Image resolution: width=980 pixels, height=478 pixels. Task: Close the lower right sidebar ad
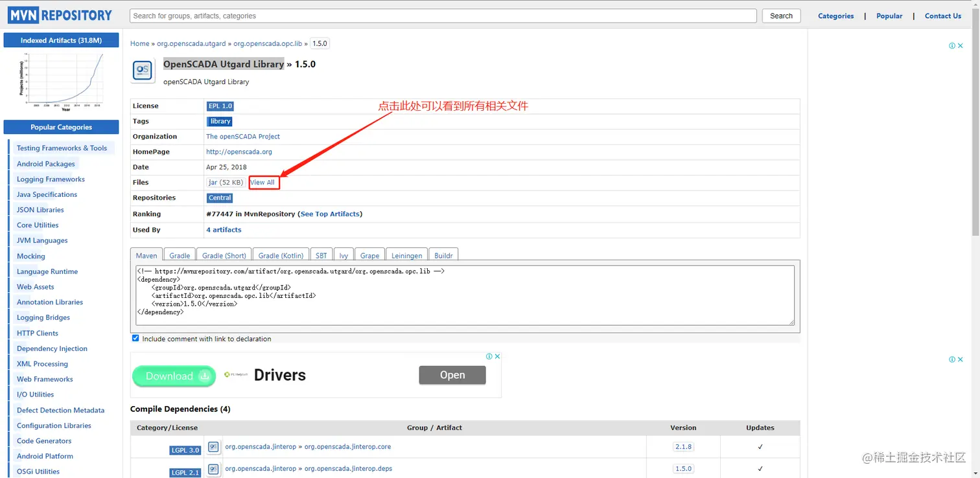coord(961,359)
